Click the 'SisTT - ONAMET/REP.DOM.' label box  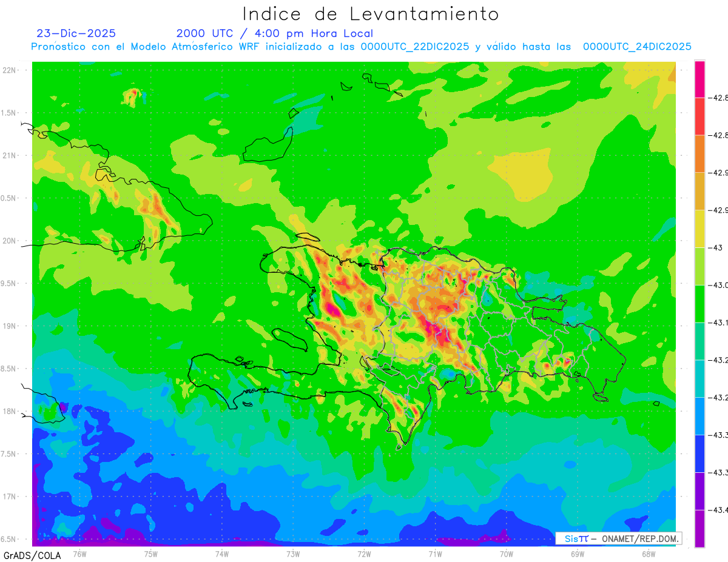click(618, 538)
